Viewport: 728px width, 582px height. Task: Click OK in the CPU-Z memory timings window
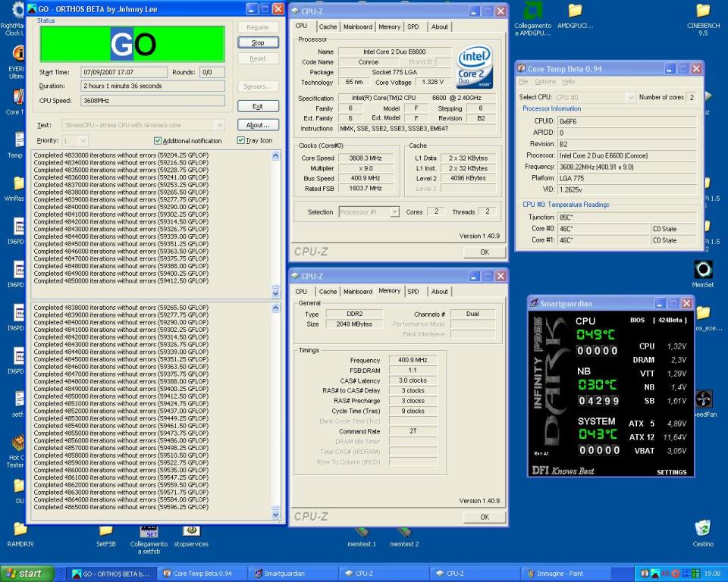[485, 517]
